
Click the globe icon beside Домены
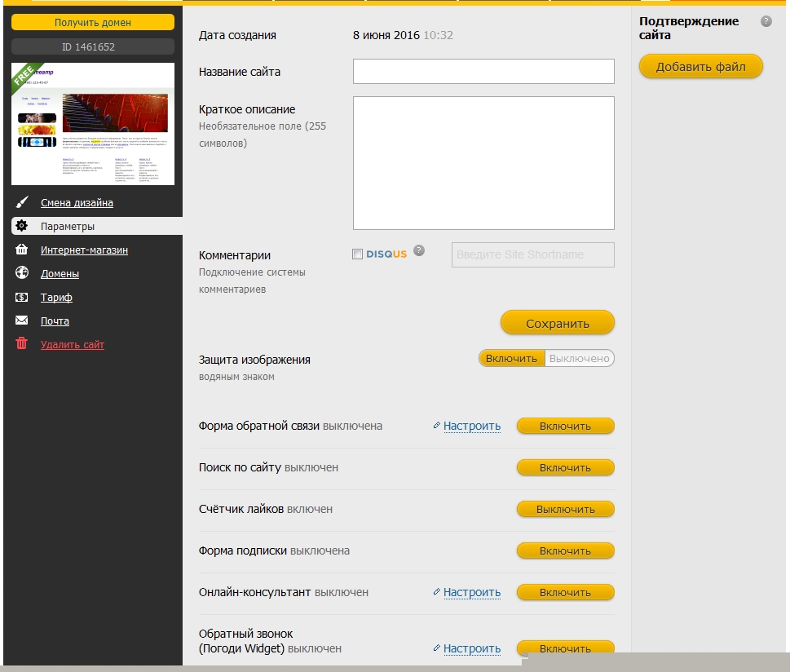click(x=22, y=272)
